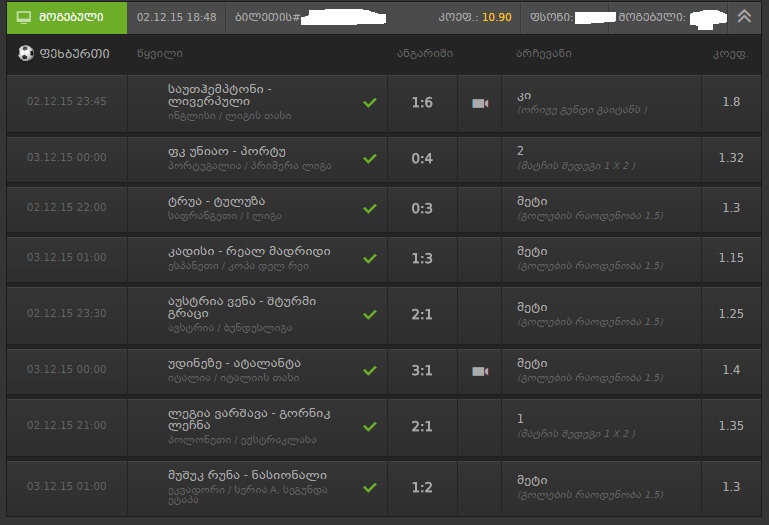
Task: Click time 02.12.15 23:45
Action: pos(67,102)
